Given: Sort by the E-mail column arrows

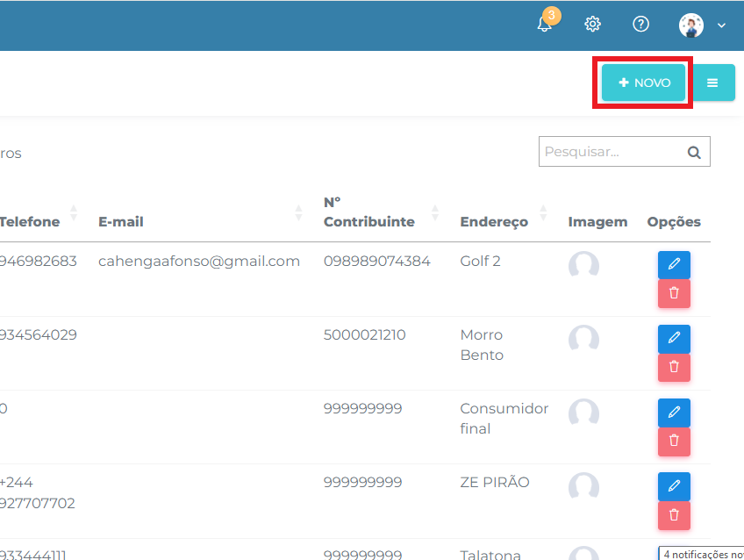Looking at the screenshot, I should coord(298,212).
